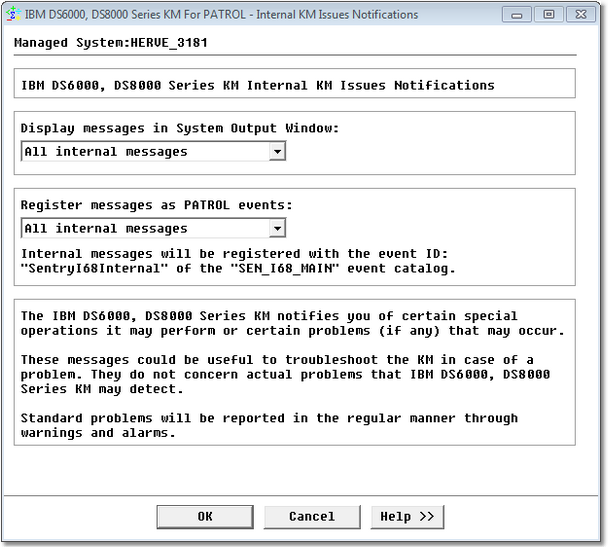
Task: Click the text field of Display messages combo box
Action: [144, 152]
